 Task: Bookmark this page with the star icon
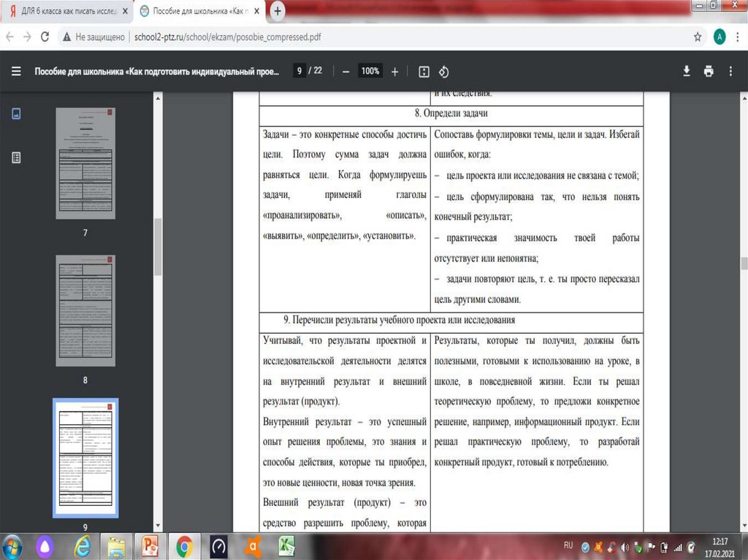pyautogui.click(x=698, y=37)
